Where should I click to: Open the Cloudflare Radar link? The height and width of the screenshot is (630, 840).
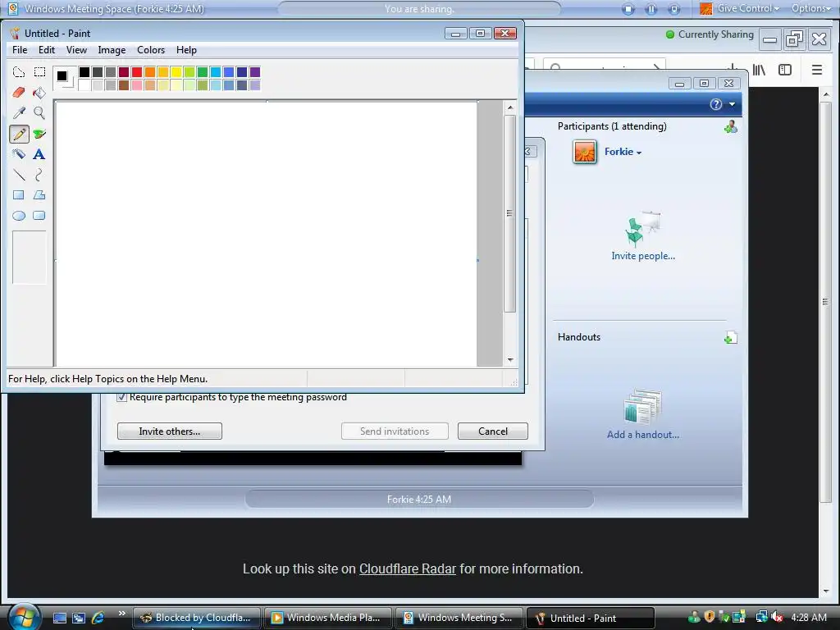click(x=408, y=569)
